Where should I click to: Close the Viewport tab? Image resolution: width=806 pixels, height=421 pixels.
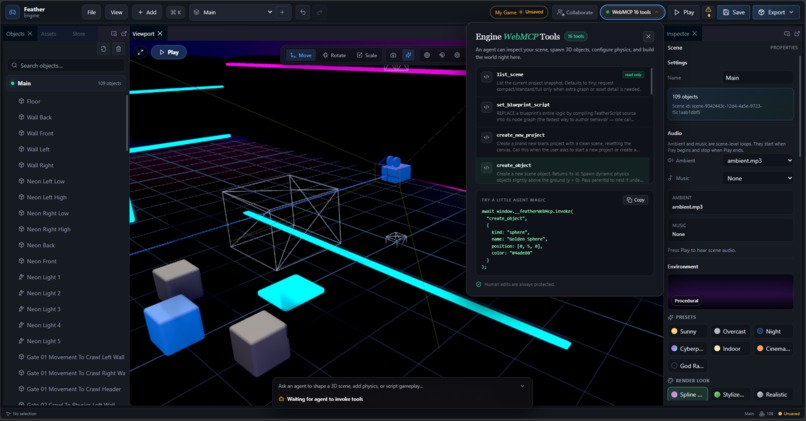pos(160,33)
